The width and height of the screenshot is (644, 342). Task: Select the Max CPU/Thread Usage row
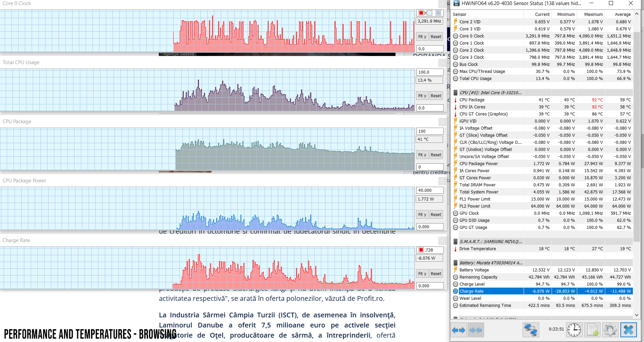point(542,72)
